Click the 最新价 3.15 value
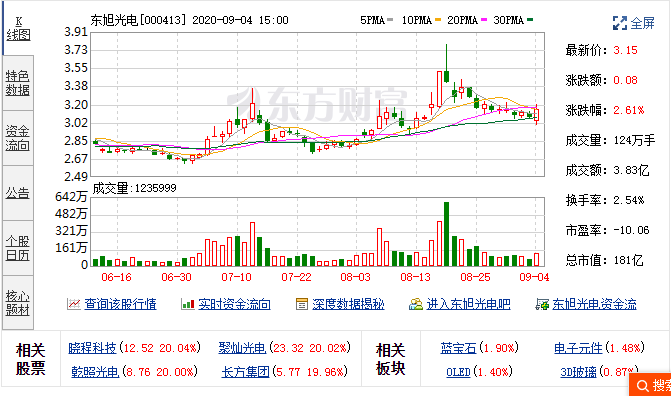The height and width of the screenshot is (396, 671). [x=625, y=50]
